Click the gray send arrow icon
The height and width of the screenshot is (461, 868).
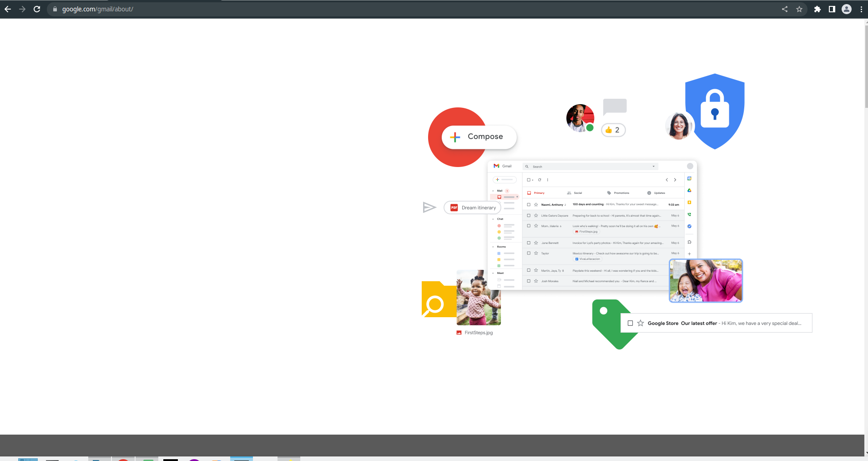pyautogui.click(x=429, y=208)
